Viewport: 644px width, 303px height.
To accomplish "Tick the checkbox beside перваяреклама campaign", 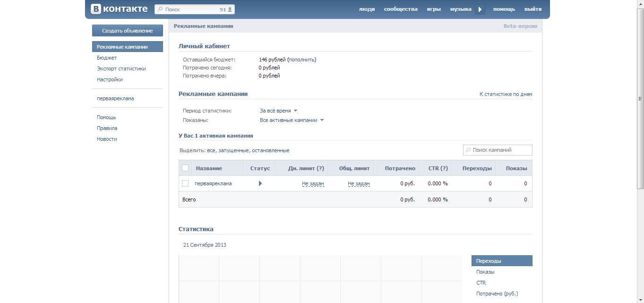I will point(185,183).
